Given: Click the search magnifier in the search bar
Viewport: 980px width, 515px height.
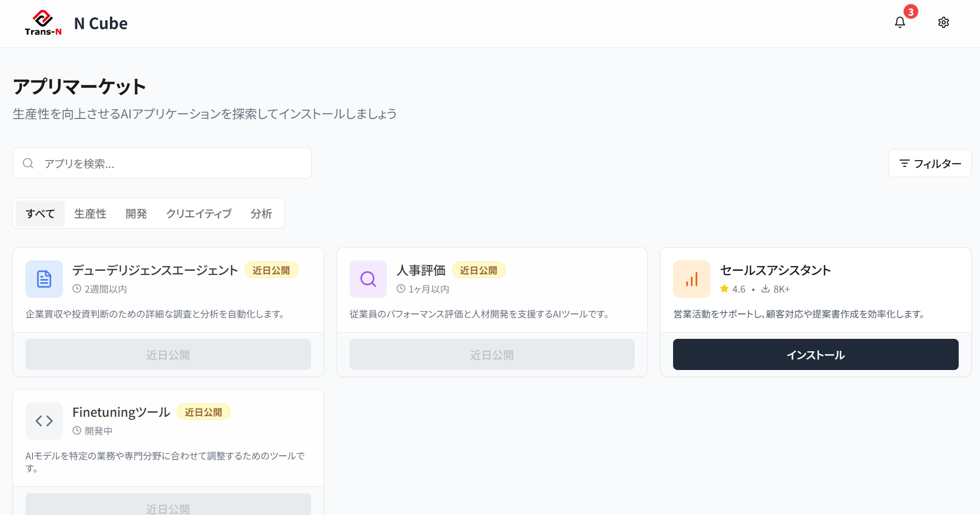Looking at the screenshot, I should 28,163.
